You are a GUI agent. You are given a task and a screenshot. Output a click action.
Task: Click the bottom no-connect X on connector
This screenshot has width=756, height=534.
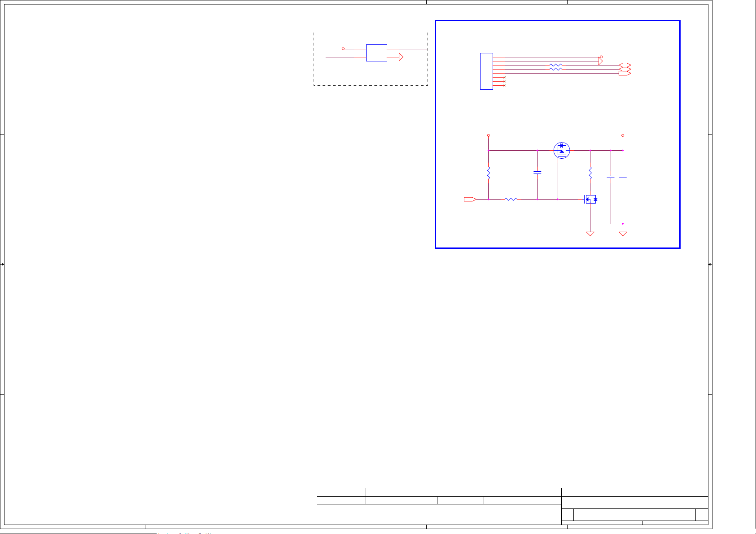[x=505, y=86]
